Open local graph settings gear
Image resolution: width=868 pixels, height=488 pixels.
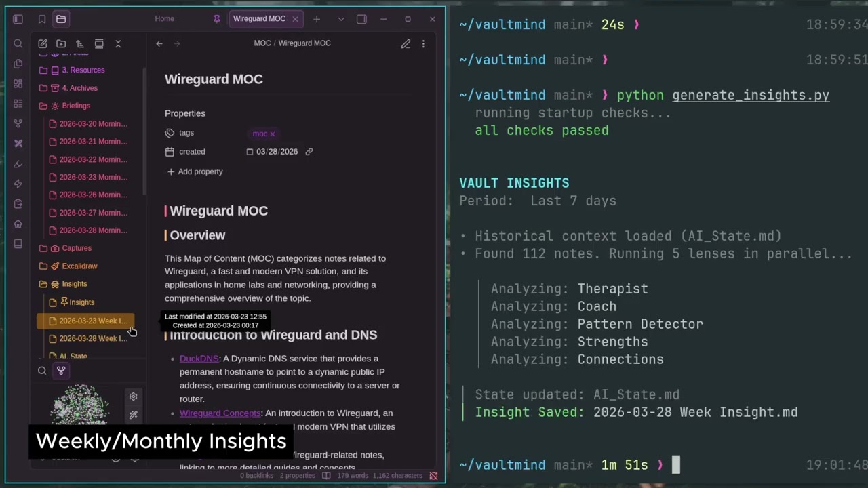coord(134,396)
